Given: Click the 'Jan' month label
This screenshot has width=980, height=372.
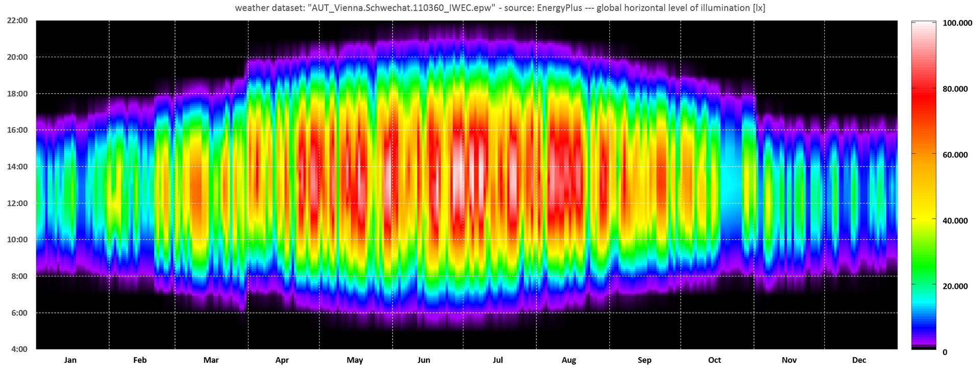Looking at the screenshot, I should 70,360.
